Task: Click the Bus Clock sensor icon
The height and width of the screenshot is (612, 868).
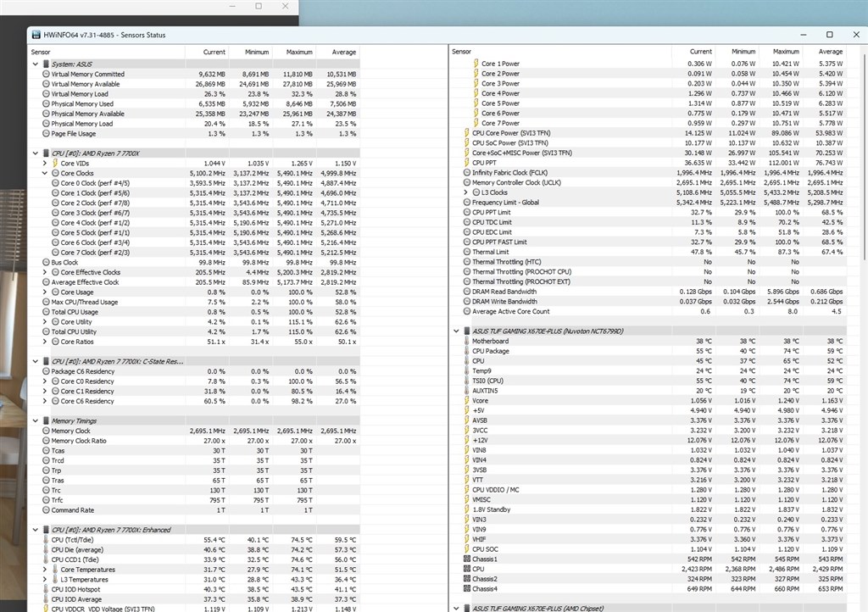Action: tap(46, 262)
